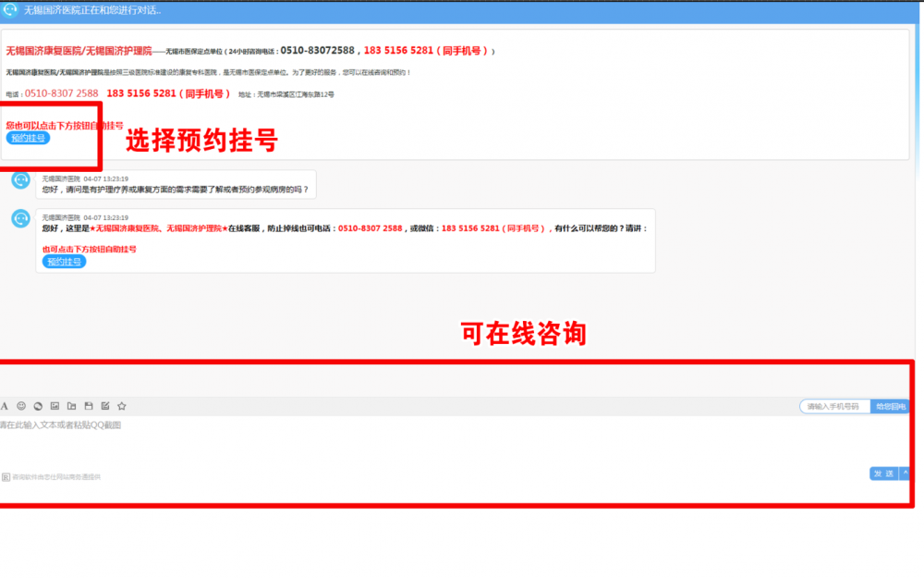924x578 pixels.
Task: Click the 地址：无锡市梁溪区江海东路12号 address text
Action: (x=286, y=94)
